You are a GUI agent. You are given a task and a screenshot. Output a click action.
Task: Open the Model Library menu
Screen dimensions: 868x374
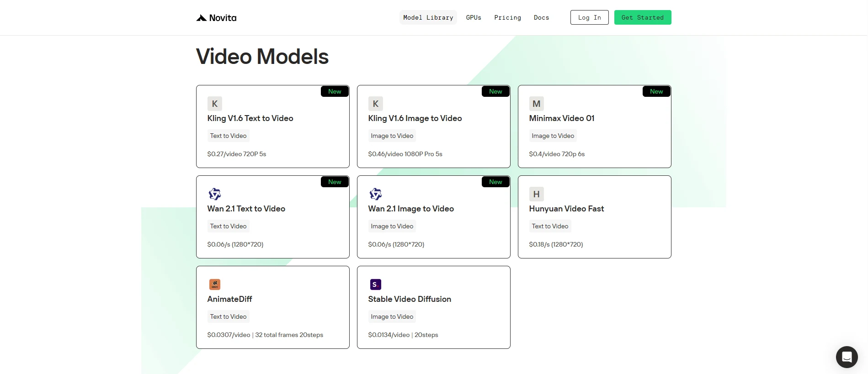[428, 17]
